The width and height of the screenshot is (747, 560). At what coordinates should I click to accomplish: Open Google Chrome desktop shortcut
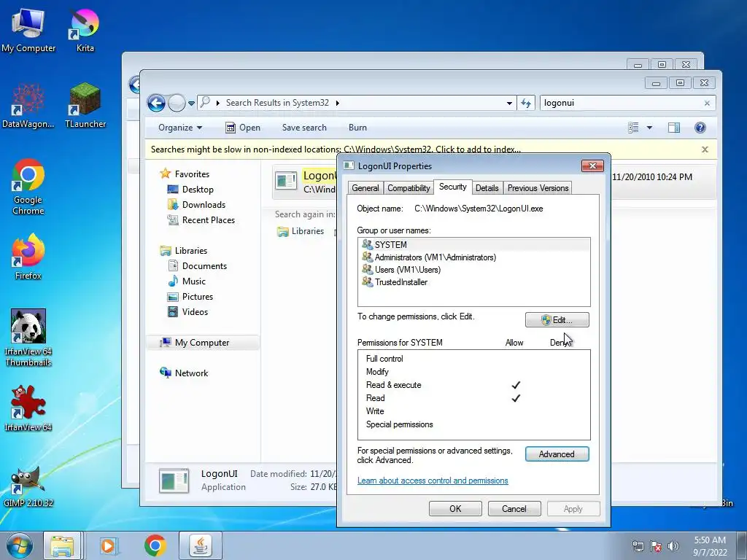[x=28, y=187]
